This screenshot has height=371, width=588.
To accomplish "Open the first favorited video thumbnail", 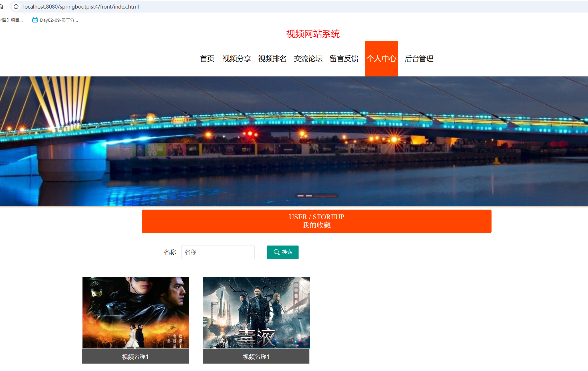I will click(x=136, y=313).
